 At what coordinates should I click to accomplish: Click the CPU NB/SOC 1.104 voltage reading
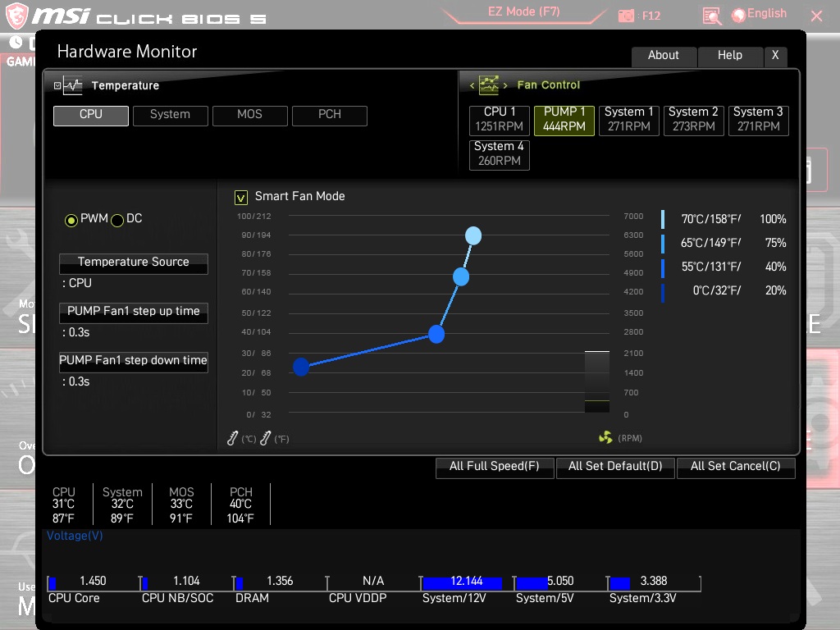point(186,582)
